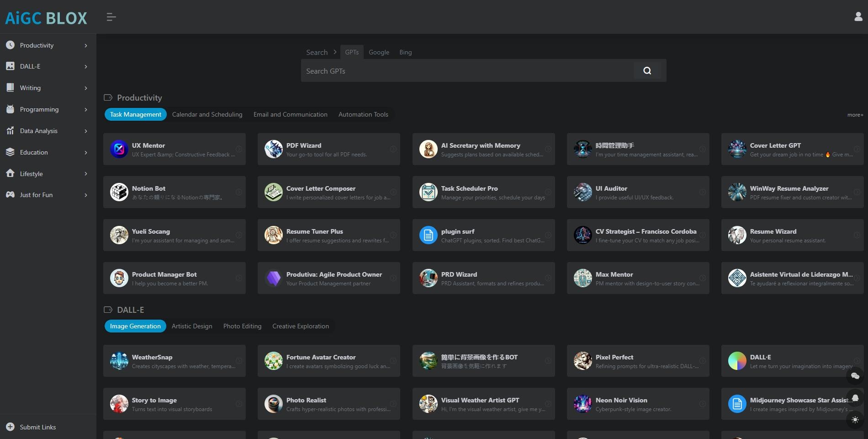Open the Pixel Perfect card
The width and height of the screenshot is (868, 439).
point(638,361)
